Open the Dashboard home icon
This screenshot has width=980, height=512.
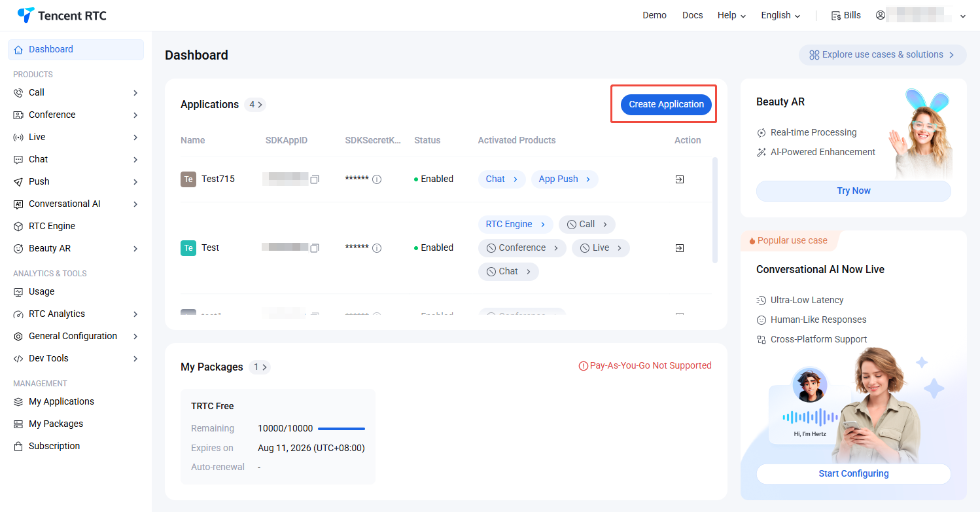pos(18,50)
